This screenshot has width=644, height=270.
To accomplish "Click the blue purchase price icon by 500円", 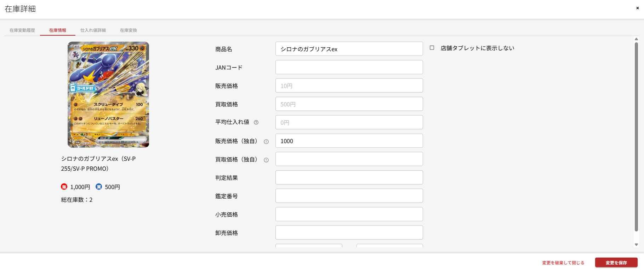I will 99,187.
